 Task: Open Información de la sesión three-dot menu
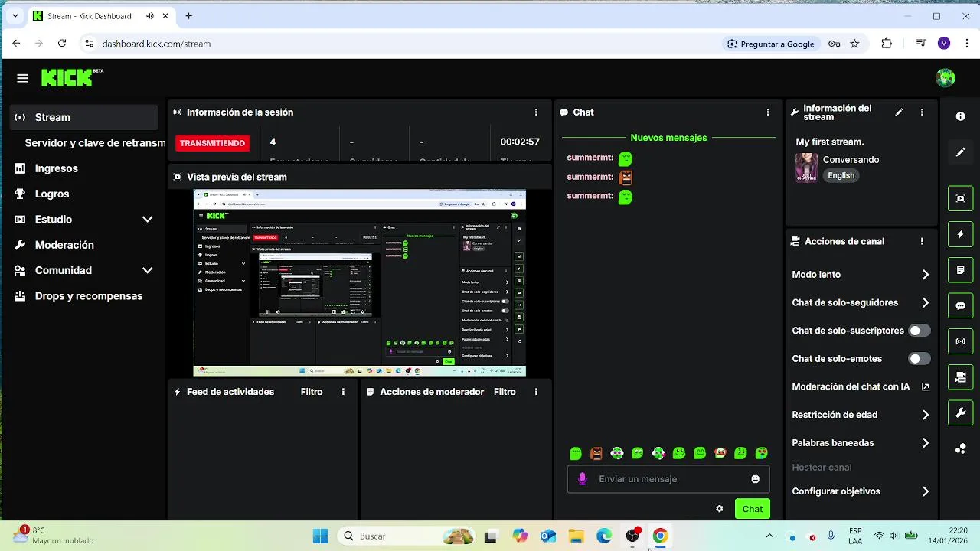coord(536,112)
